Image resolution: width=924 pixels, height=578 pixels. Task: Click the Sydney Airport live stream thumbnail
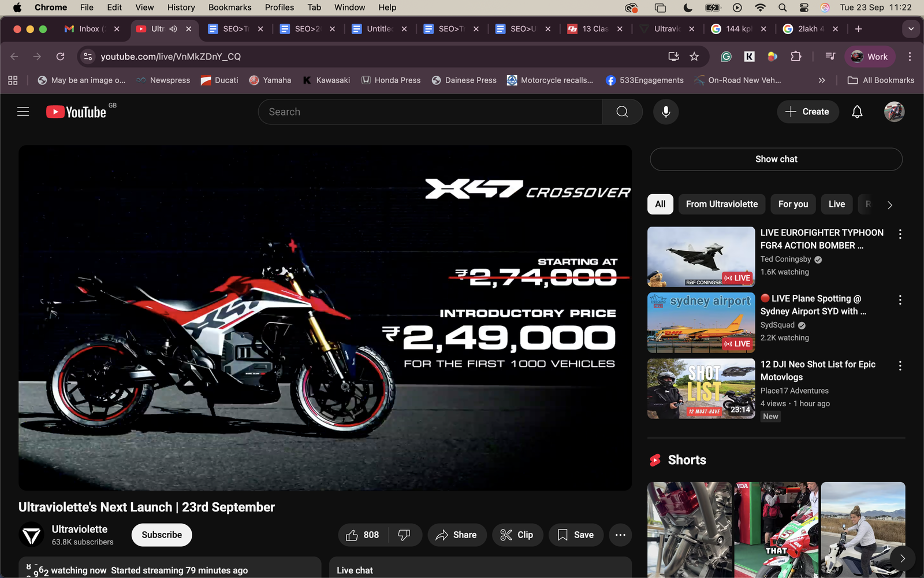click(x=701, y=322)
